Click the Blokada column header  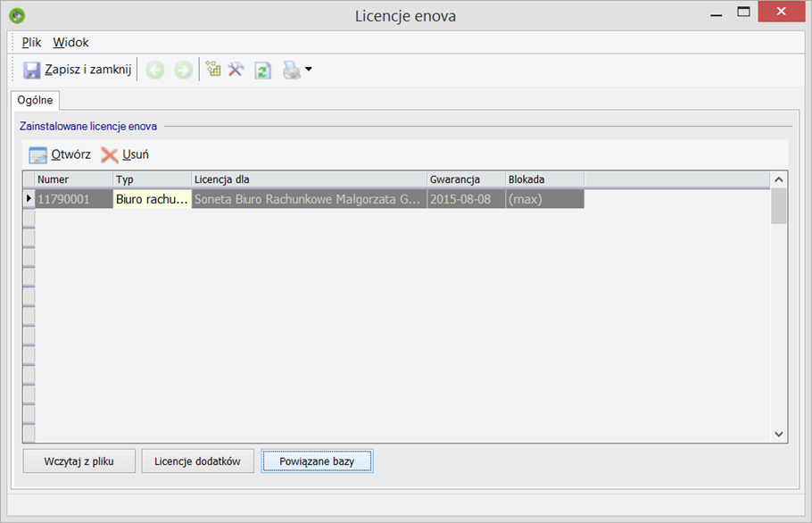tap(545, 179)
